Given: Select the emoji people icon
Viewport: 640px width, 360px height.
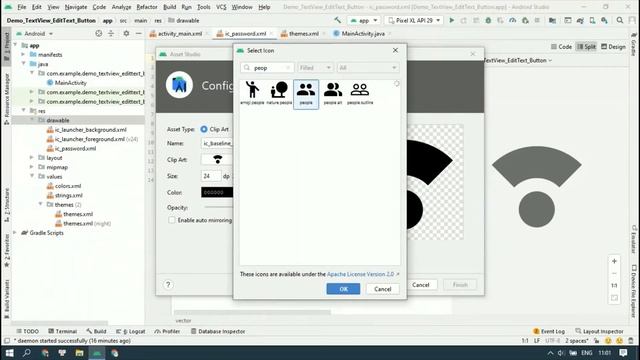Looking at the screenshot, I should [252, 93].
